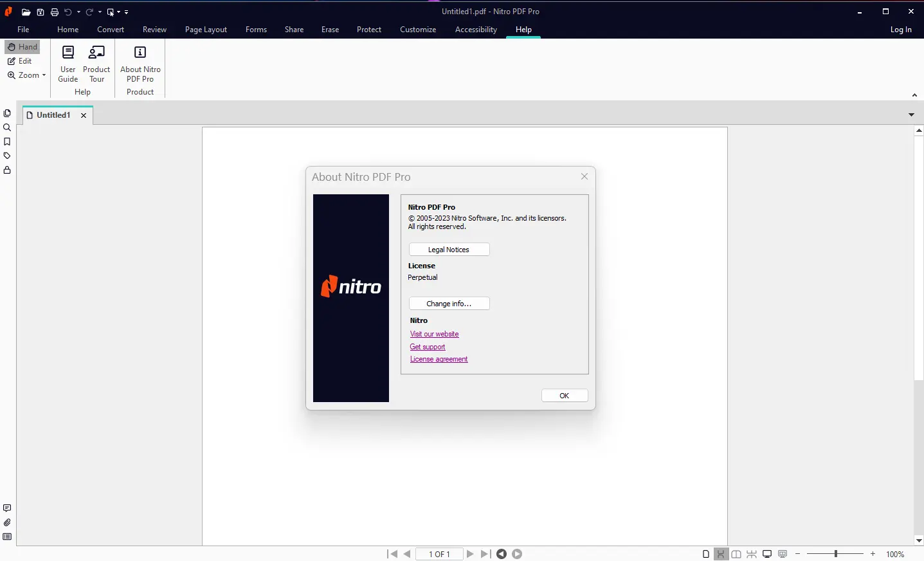The width and height of the screenshot is (924, 561).
Task: Open the Comments panel icon
Action: [7, 508]
